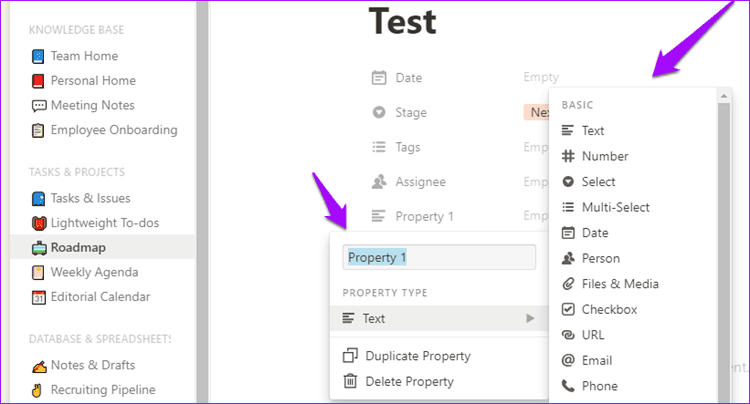Click the Duplicate Property icon
This screenshot has width=750, height=404.
coord(350,356)
